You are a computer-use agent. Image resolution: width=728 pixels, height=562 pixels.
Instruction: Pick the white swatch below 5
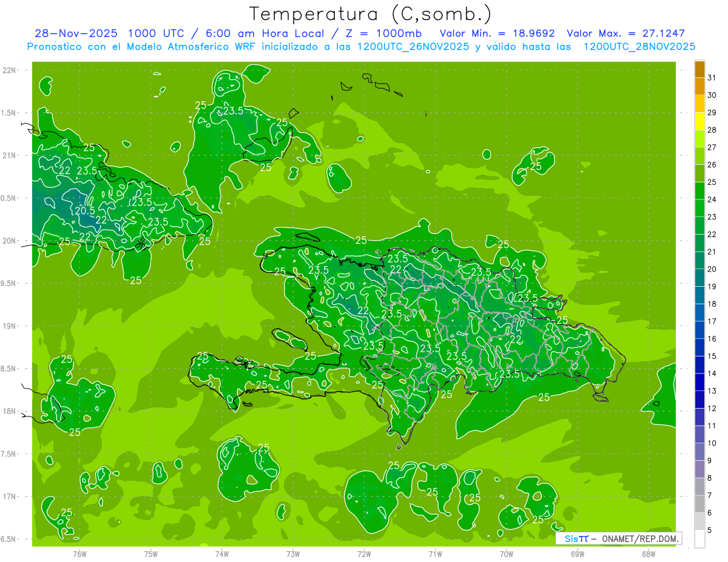[x=699, y=538]
